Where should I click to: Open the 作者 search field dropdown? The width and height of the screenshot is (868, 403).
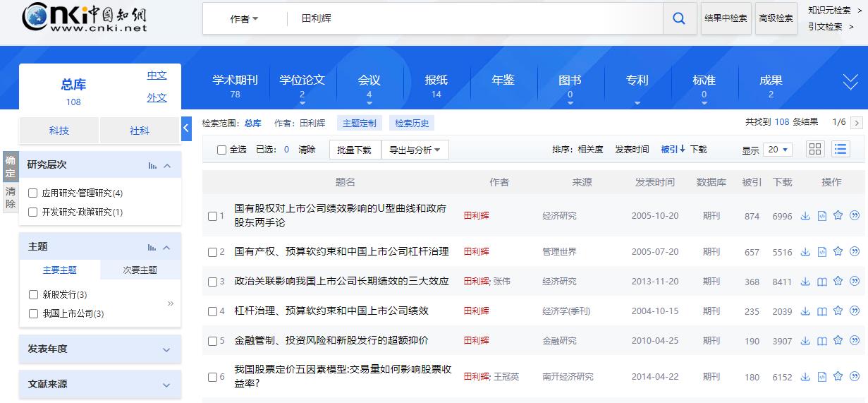(x=244, y=19)
